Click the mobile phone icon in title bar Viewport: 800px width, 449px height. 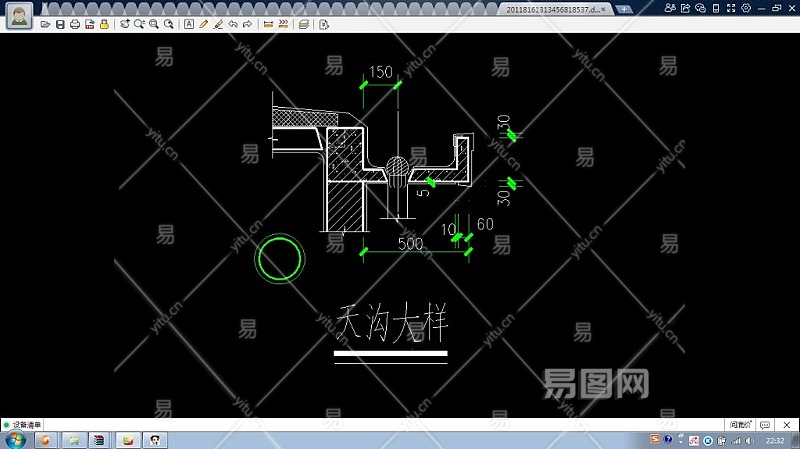point(716,8)
